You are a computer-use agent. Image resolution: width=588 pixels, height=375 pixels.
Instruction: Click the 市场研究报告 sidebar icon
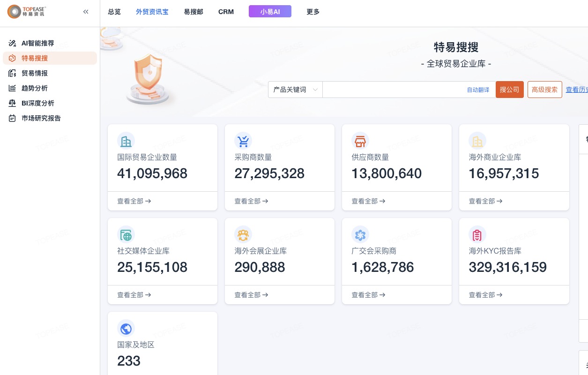(x=12, y=118)
